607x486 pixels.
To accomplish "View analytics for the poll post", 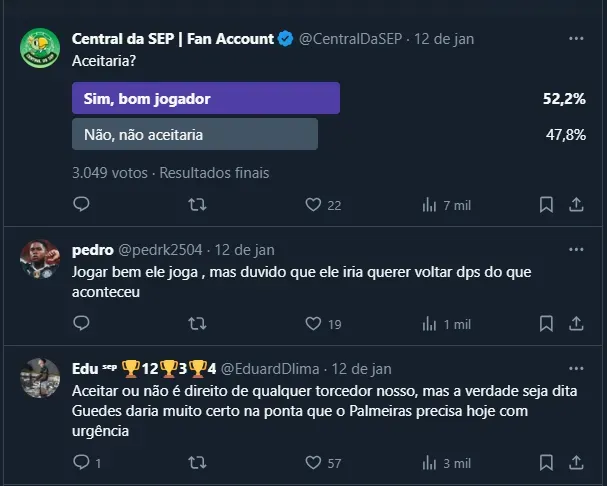I will pos(429,204).
